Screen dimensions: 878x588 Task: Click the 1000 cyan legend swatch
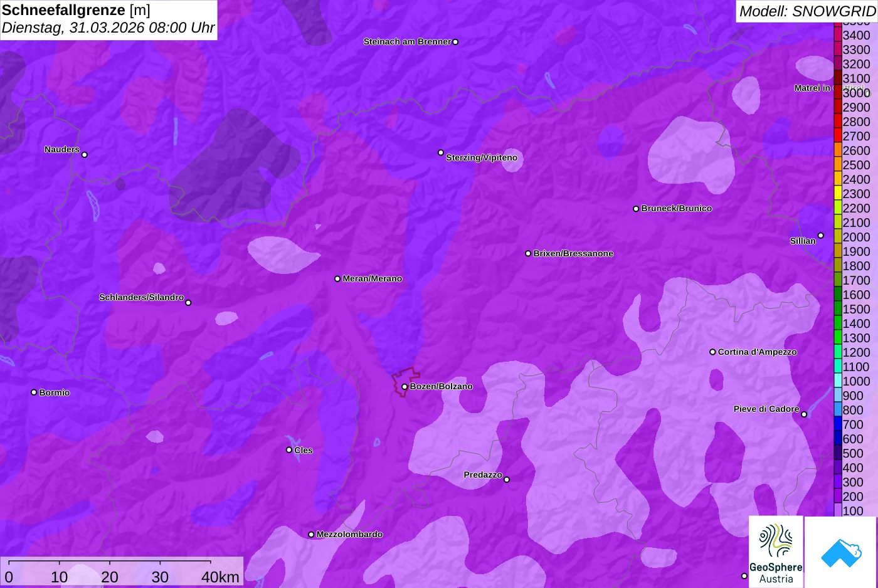pyautogui.click(x=838, y=380)
